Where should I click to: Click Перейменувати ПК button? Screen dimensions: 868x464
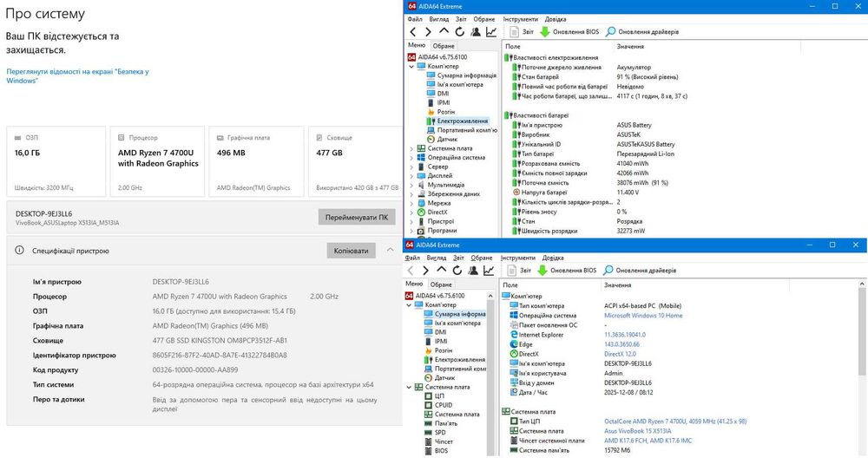357,218
